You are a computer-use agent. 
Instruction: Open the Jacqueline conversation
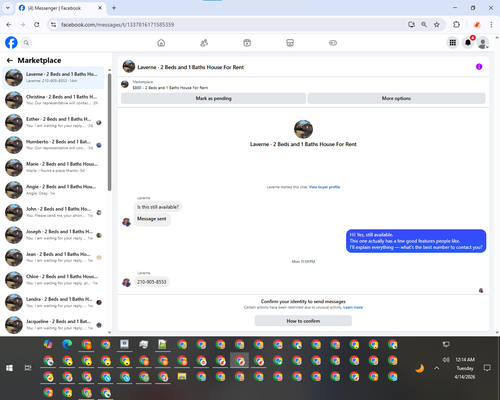coord(53,325)
